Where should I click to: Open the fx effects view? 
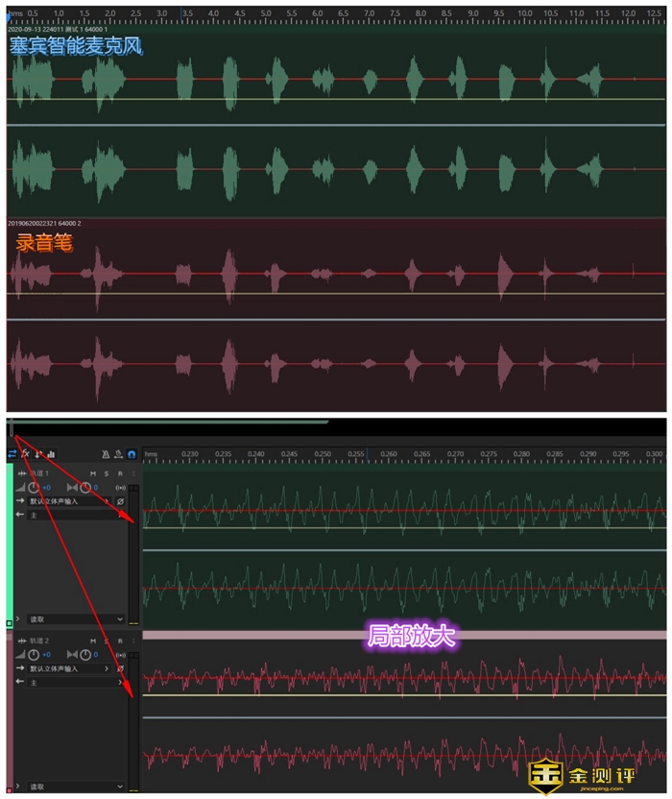[x=26, y=453]
